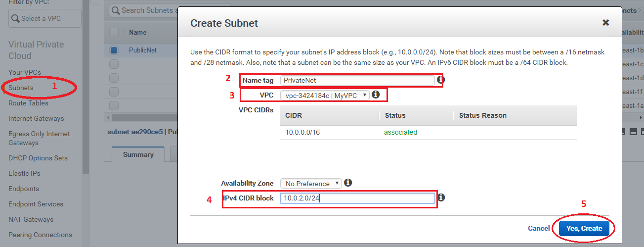644x247 pixels.
Task: Click the Cancel link in dialog
Action: click(539, 228)
